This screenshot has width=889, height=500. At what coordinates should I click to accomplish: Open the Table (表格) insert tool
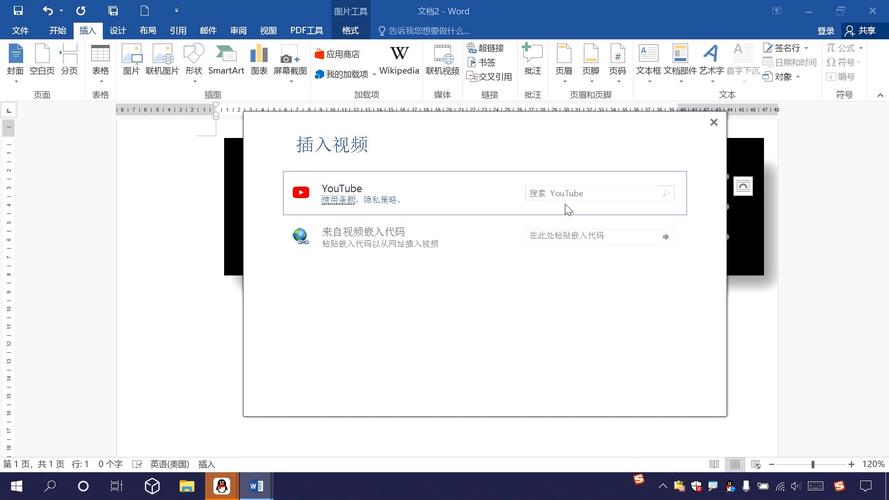click(100, 61)
